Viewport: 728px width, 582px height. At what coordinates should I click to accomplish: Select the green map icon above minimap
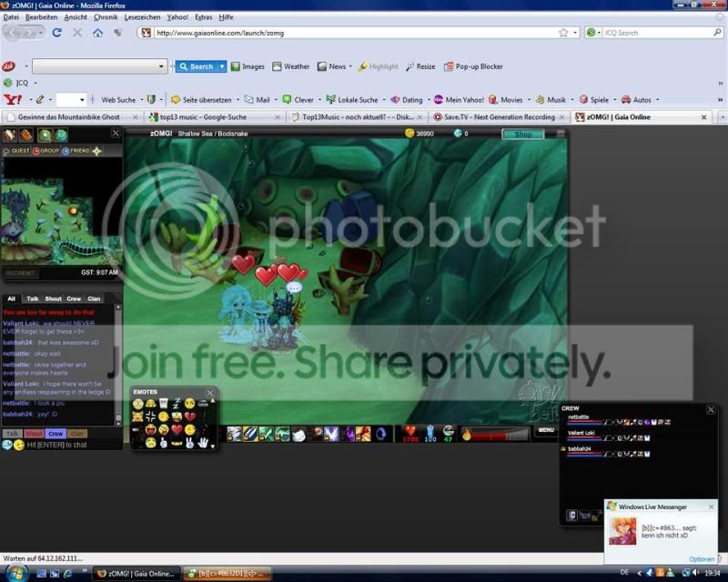tap(45, 135)
